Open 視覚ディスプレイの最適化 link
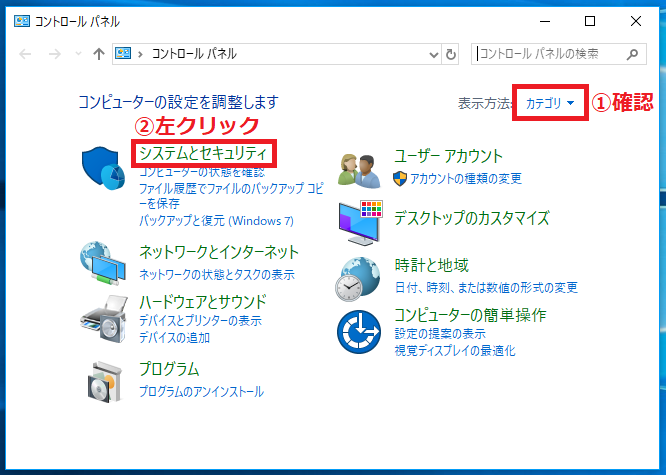 pyautogui.click(x=455, y=351)
